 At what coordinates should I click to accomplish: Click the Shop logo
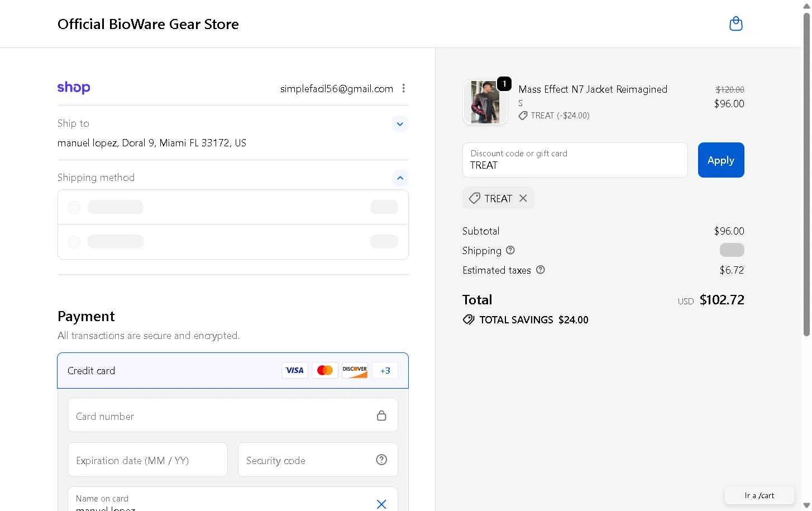[74, 88]
